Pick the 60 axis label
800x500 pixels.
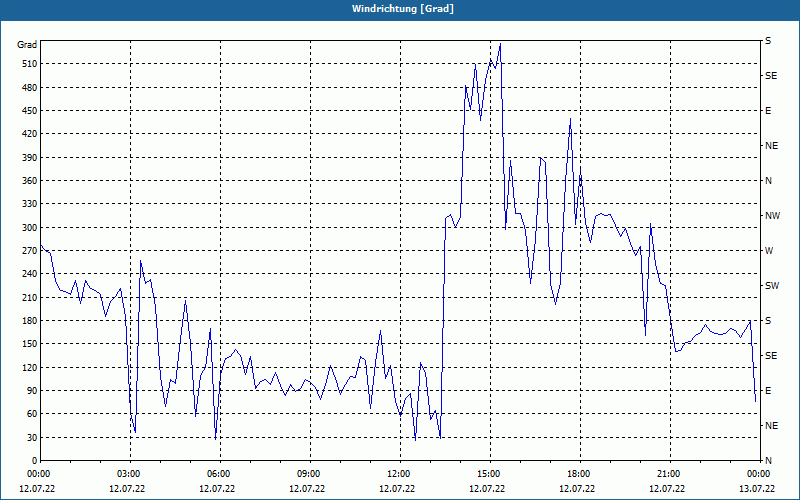click(32, 414)
